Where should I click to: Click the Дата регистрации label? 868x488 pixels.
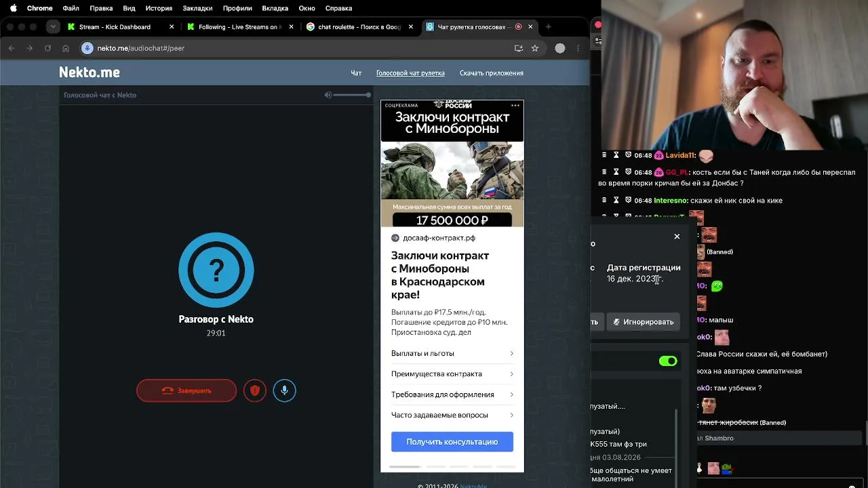(644, 268)
